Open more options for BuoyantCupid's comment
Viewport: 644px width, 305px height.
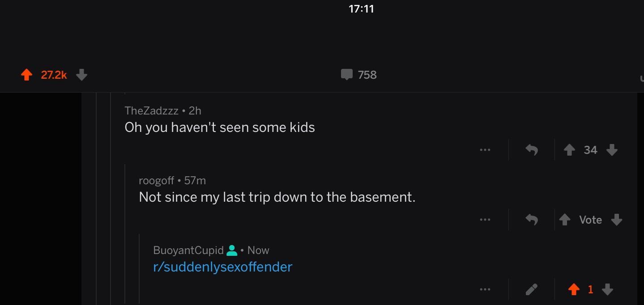pyautogui.click(x=485, y=290)
